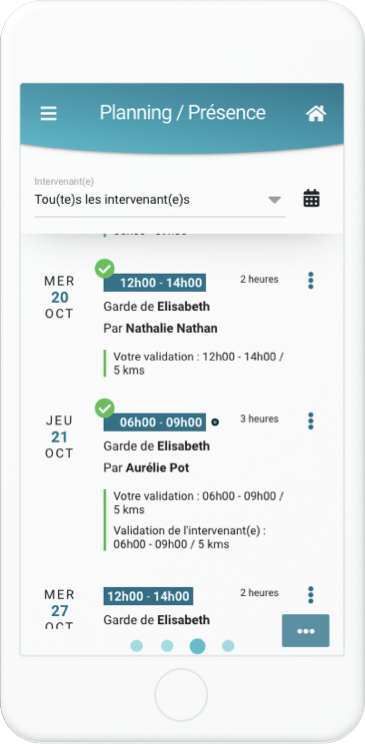This screenshot has width=365, height=744.
Task: Open the hamburger menu
Action: pos(48,113)
